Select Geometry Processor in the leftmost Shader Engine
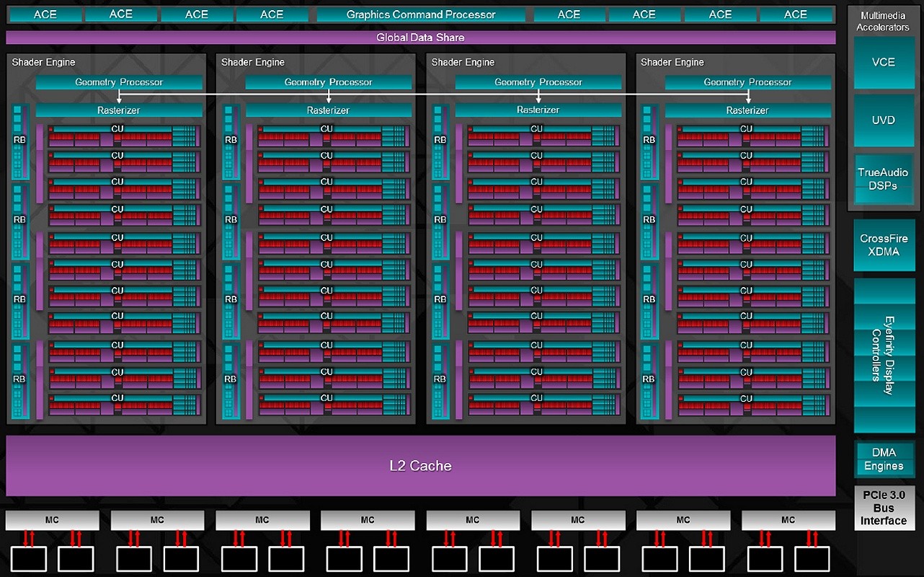 119,82
